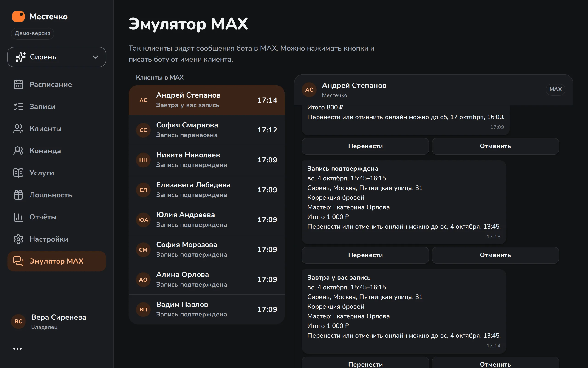Open the Расписание menu section
Image resolution: width=588 pixels, height=368 pixels.
[57, 84]
